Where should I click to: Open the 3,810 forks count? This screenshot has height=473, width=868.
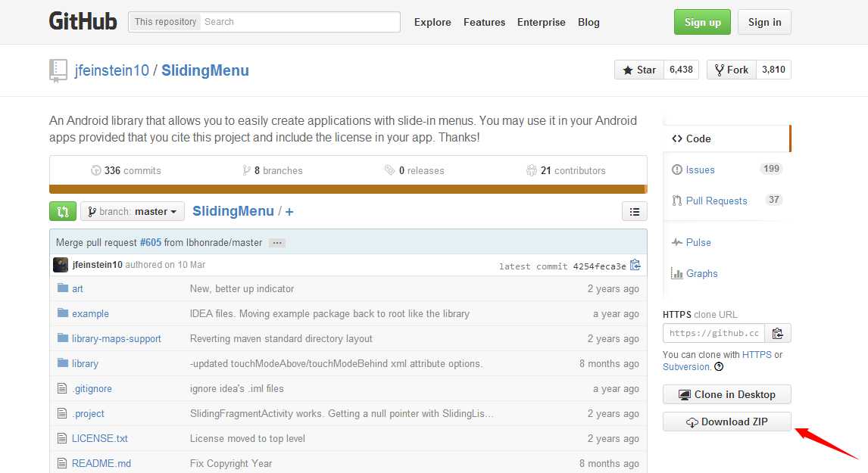(x=773, y=70)
